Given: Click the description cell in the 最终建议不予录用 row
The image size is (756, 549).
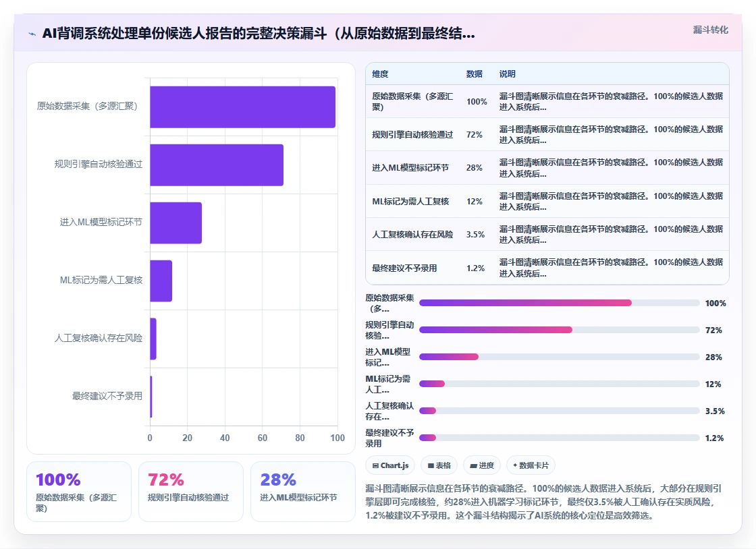Looking at the screenshot, I should (x=611, y=268).
